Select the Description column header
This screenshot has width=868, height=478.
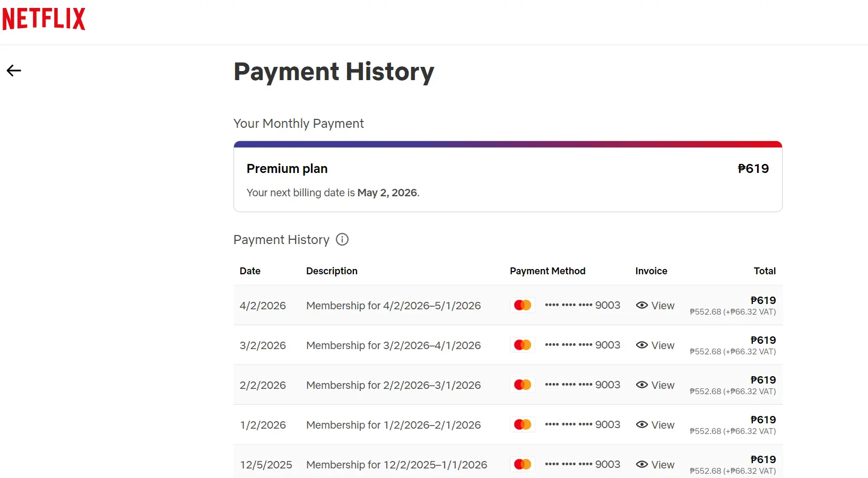[x=332, y=271]
